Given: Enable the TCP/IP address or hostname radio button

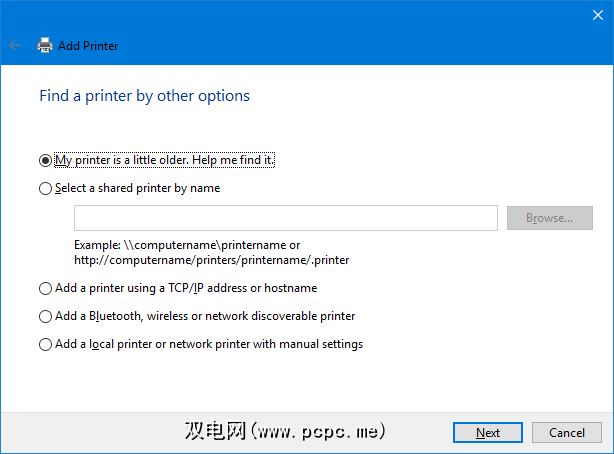Looking at the screenshot, I should [45, 288].
